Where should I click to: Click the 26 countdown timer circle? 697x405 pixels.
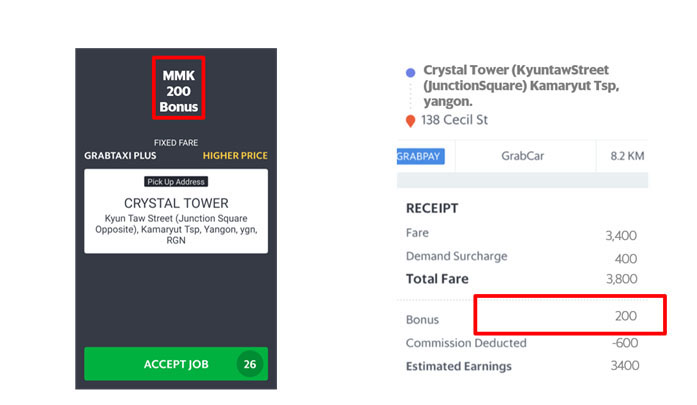point(250,364)
